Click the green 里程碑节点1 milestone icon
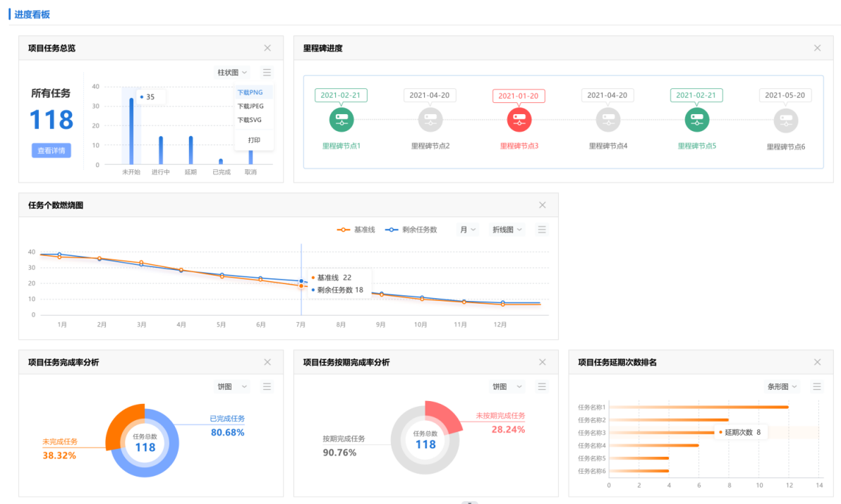 [341, 119]
